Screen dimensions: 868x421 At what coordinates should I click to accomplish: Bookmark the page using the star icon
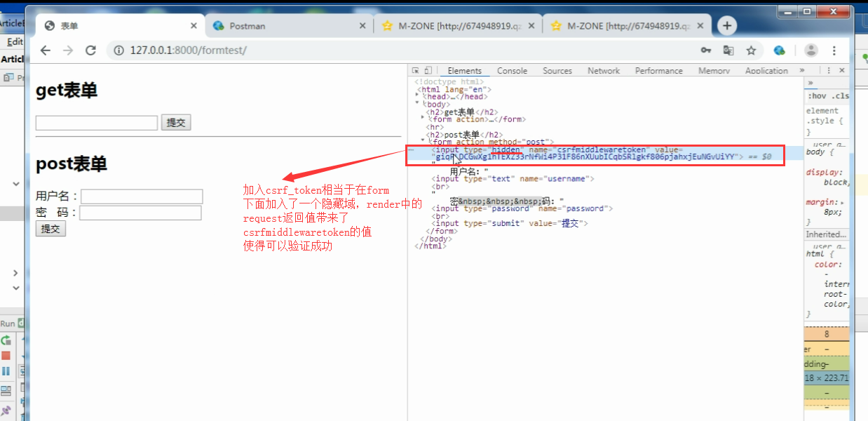(x=751, y=51)
